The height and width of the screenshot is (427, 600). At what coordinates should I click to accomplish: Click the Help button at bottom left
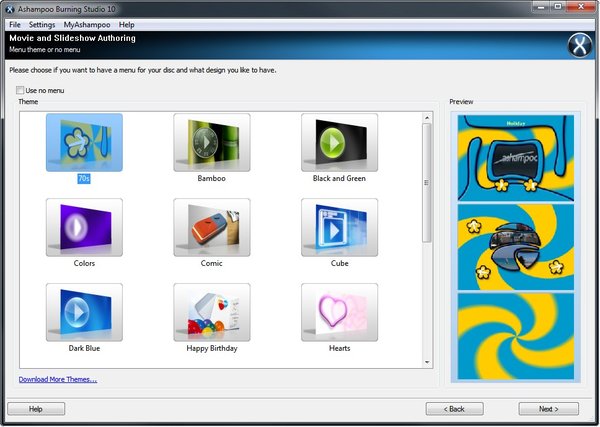coord(36,409)
